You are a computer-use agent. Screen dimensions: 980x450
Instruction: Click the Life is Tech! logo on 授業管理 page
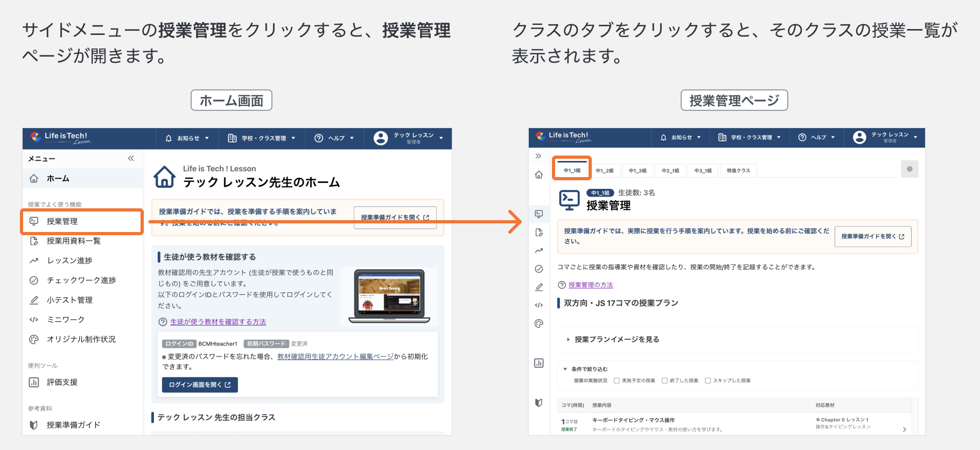pos(564,137)
